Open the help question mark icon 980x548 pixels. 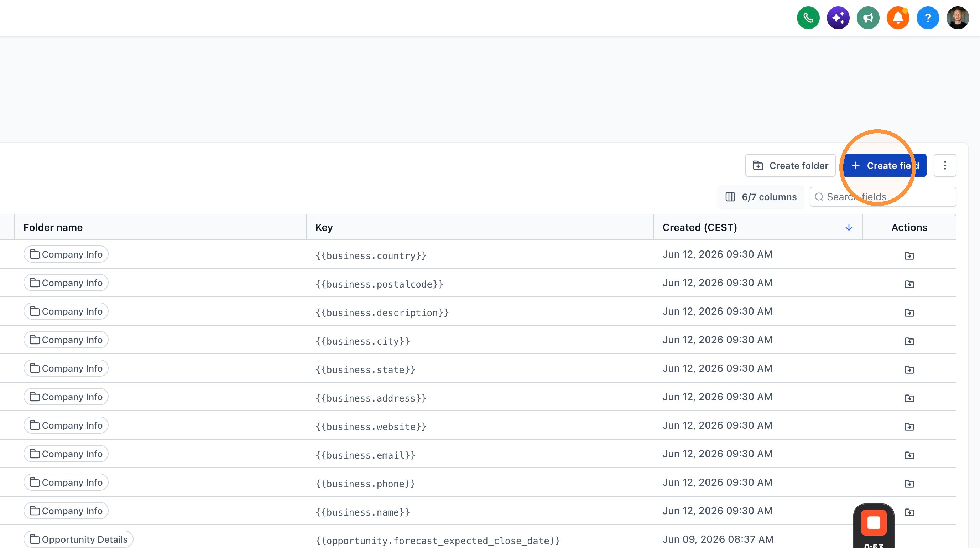928,18
